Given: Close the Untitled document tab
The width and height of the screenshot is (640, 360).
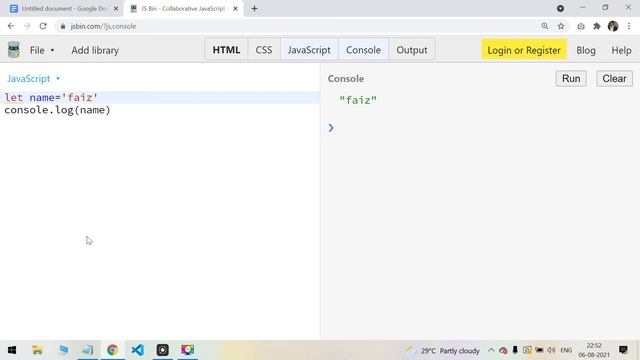Looking at the screenshot, I should 116,9.
